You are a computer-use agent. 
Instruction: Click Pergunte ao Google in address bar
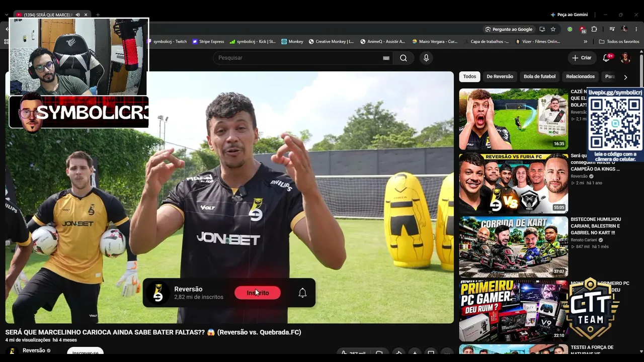tap(508, 29)
